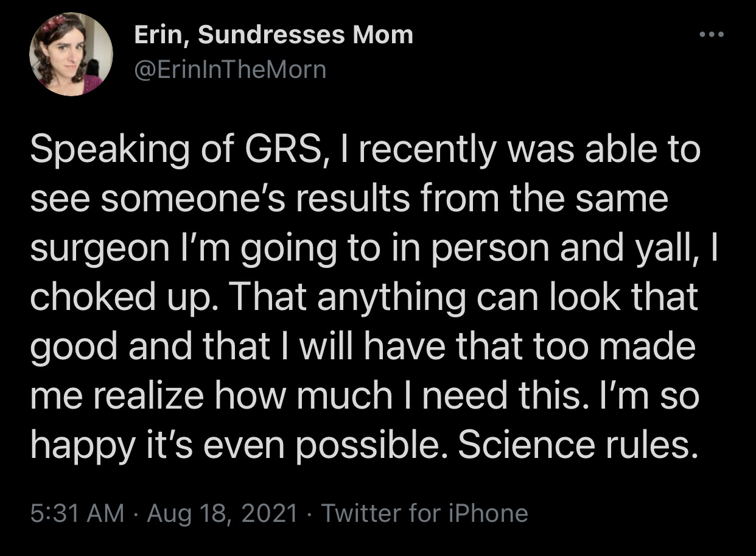
Task: Click the "Science rules." sentence
Action: (x=576, y=445)
